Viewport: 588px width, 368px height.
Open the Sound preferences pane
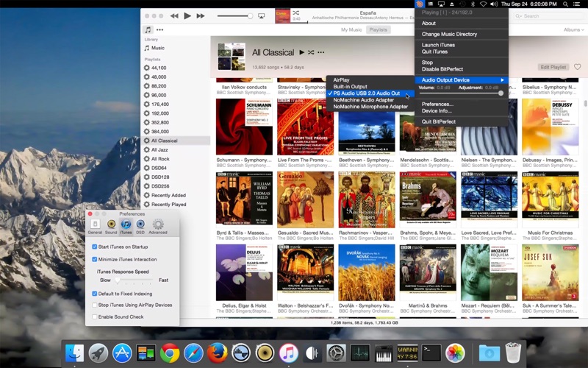[111, 226]
